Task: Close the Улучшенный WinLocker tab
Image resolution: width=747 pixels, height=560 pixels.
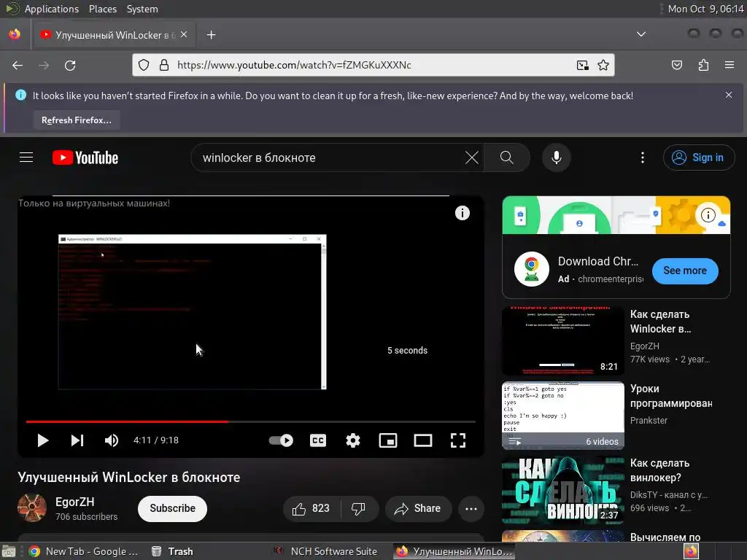Action: click(184, 35)
